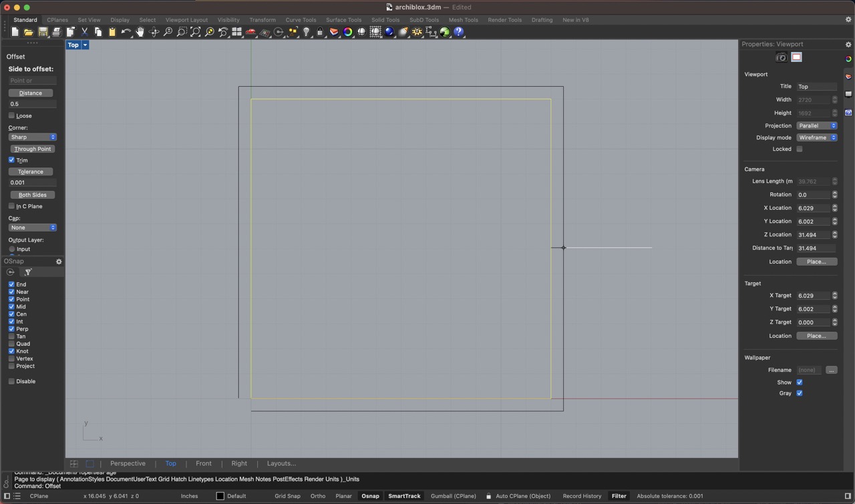This screenshot has width=855, height=504.
Task: Create a new file with the New icon
Action: coord(15,32)
